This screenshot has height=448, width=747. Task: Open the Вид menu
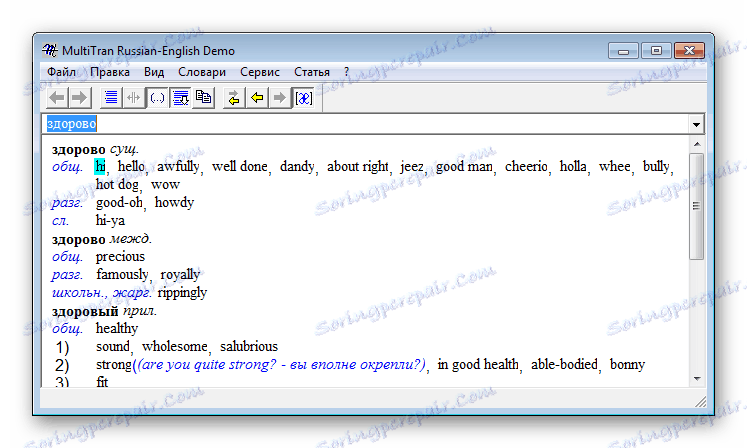click(x=154, y=72)
